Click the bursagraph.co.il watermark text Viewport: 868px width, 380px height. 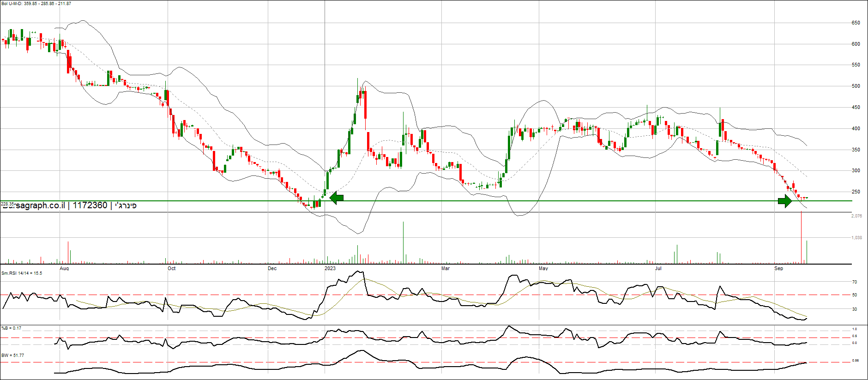coord(35,206)
